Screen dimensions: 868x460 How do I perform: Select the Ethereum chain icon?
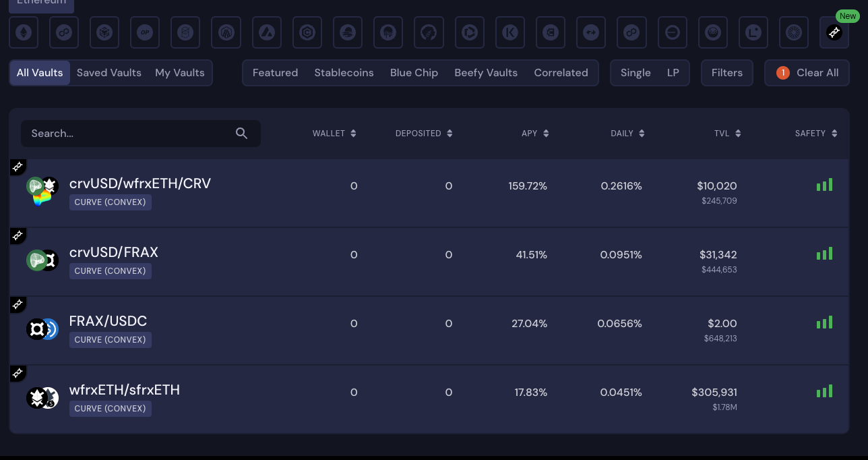(x=24, y=32)
